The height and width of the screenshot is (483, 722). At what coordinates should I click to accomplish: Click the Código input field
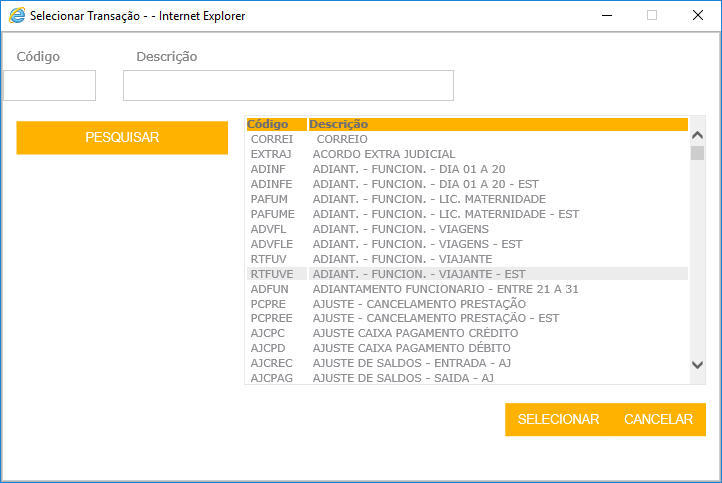tap(49, 86)
